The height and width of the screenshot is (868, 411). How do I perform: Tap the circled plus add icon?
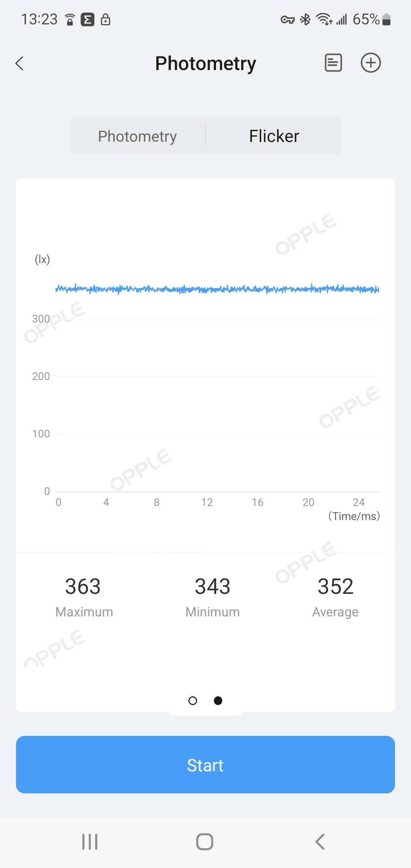tap(371, 63)
